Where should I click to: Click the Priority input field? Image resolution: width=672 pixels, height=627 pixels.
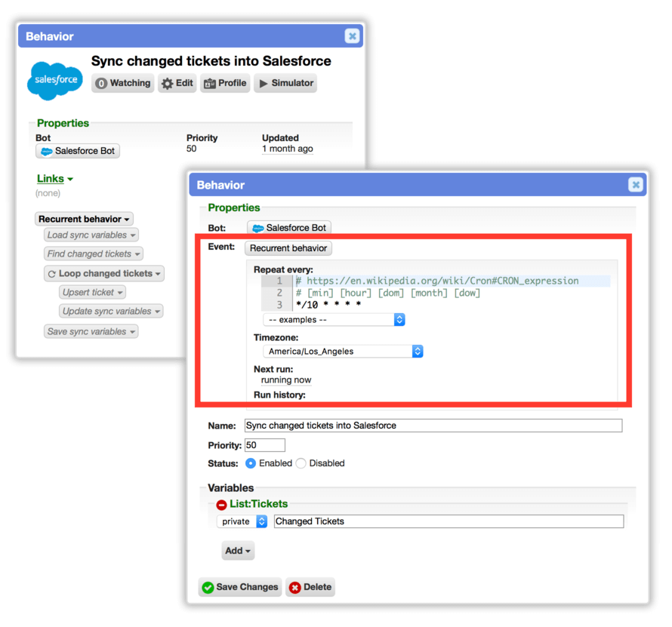tap(265, 445)
